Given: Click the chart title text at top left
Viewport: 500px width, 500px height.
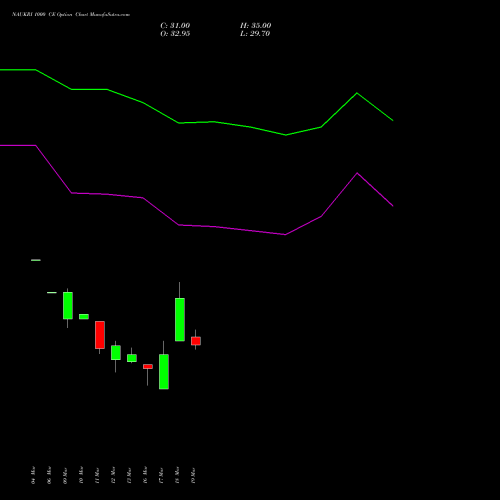Looking at the screenshot, I should (x=71, y=15).
